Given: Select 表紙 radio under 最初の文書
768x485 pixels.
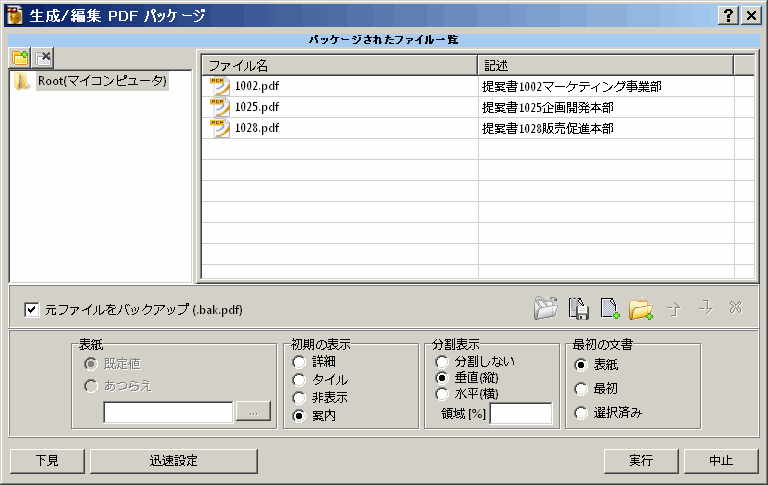Looking at the screenshot, I should 581,365.
